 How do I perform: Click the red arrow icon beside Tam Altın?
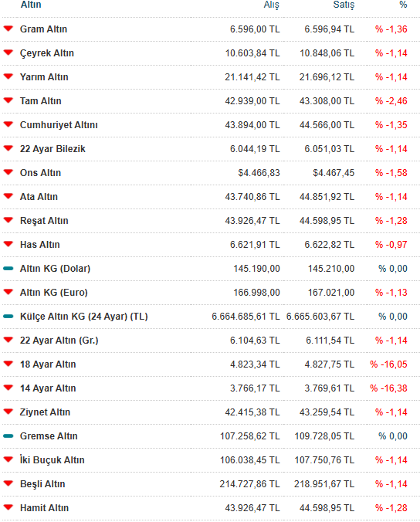8,100
